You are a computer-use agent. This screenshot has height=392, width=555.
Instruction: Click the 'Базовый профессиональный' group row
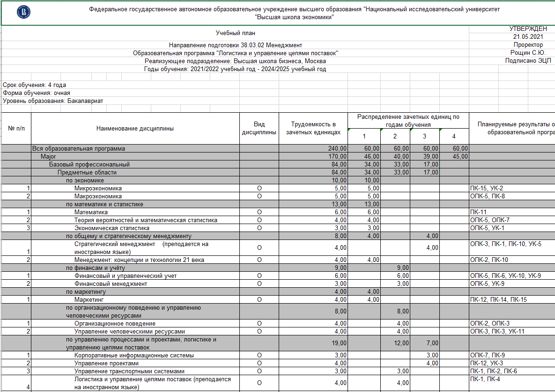click(x=89, y=164)
